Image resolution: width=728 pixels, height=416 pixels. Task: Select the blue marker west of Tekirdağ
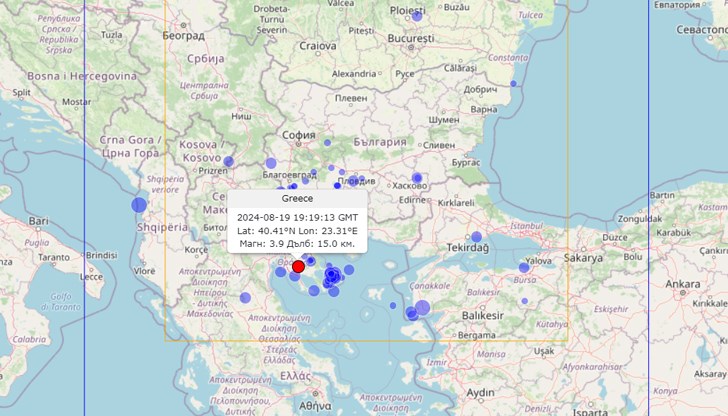click(x=477, y=237)
